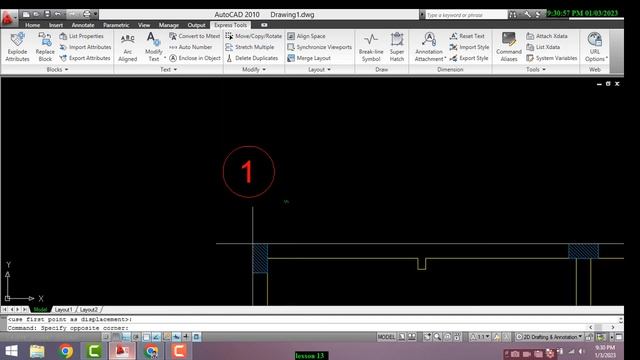
Task: Insert a Break-line Symbol
Action: click(x=371, y=47)
